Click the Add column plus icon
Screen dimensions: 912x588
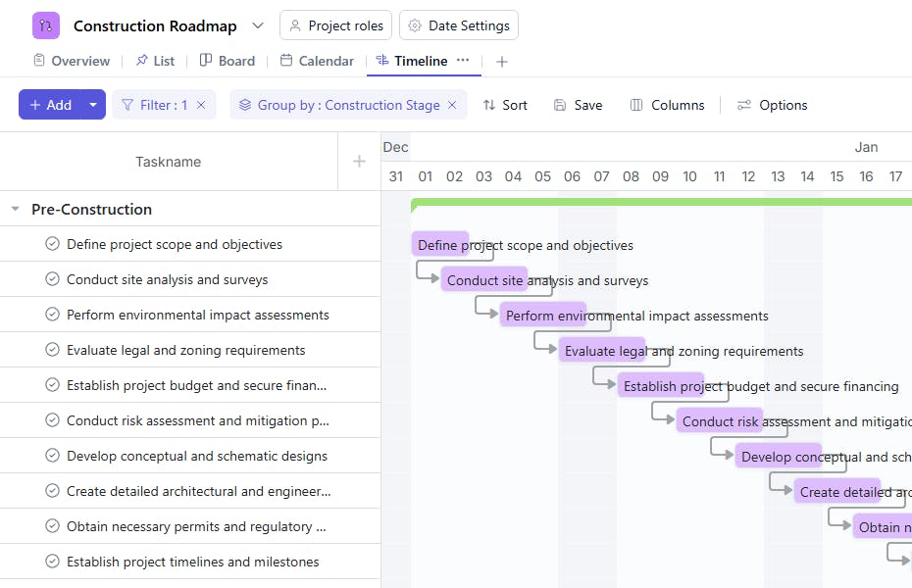coord(359,162)
